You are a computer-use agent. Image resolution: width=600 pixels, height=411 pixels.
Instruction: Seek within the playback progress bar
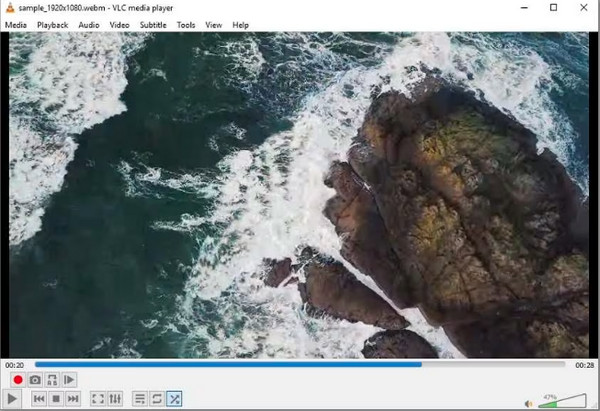click(x=300, y=365)
